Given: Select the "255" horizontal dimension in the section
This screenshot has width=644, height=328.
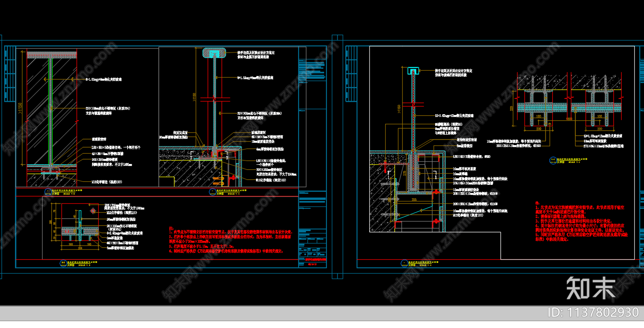Looking at the screenshot, I should click(414, 199).
